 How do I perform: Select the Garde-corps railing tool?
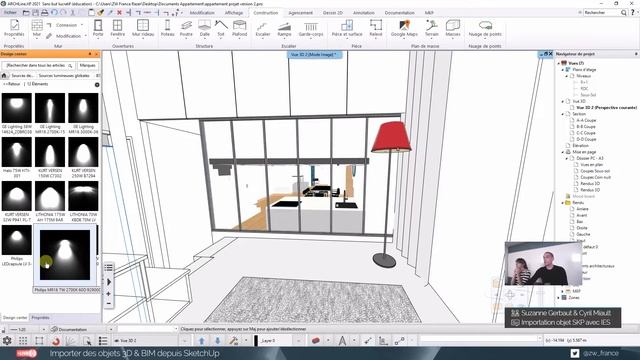pos(311,28)
